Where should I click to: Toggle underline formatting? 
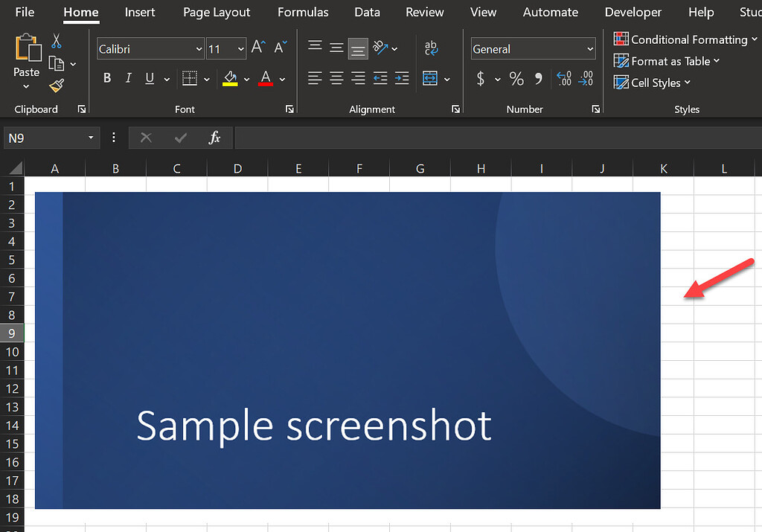coord(150,78)
